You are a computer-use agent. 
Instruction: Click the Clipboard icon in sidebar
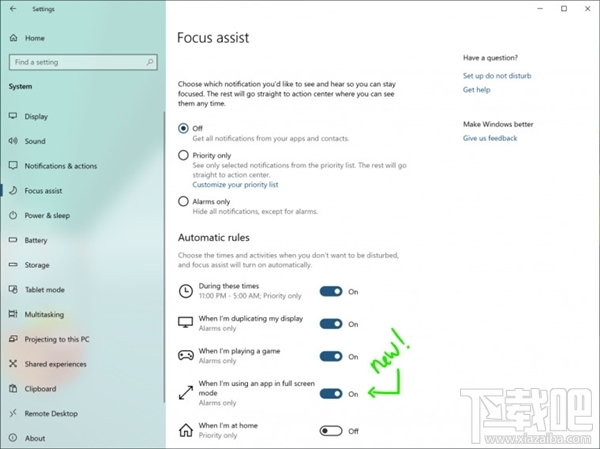(x=13, y=388)
